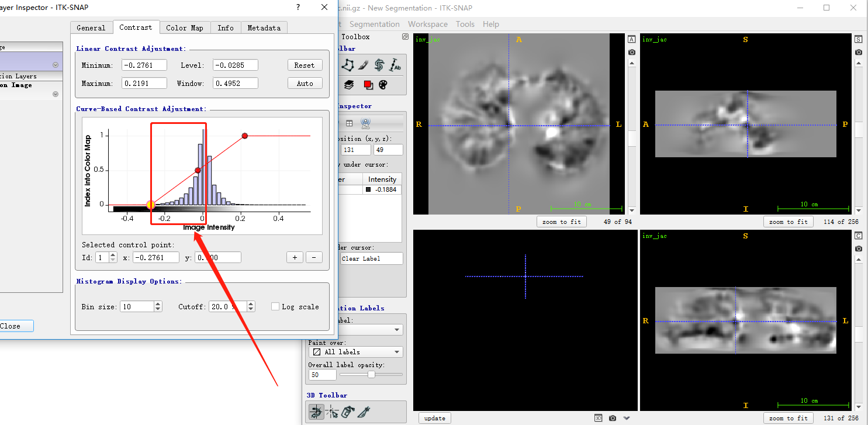The width and height of the screenshot is (868, 425).
Task: Open the Metadata tab
Action: pos(264,27)
